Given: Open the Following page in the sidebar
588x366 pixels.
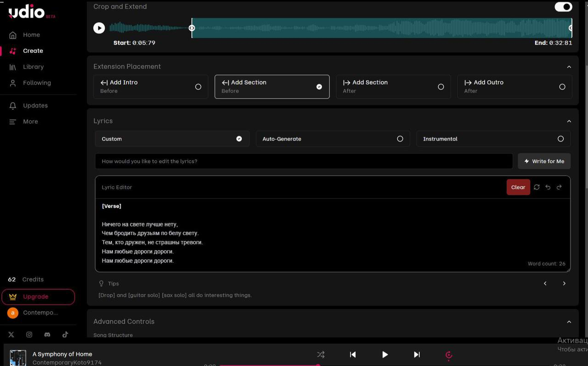Looking at the screenshot, I should click(x=37, y=83).
